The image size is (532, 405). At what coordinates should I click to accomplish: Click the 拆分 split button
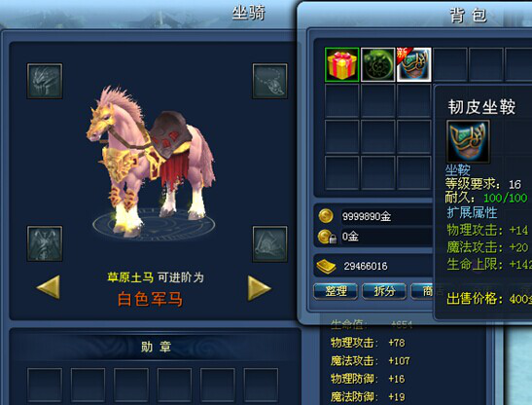click(x=384, y=291)
